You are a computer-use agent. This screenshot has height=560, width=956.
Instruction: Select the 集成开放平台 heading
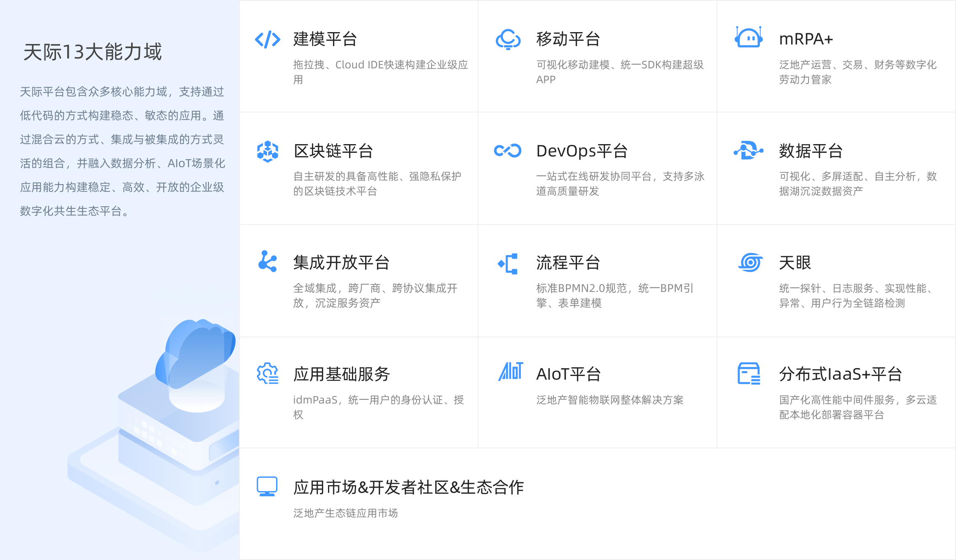point(342,263)
